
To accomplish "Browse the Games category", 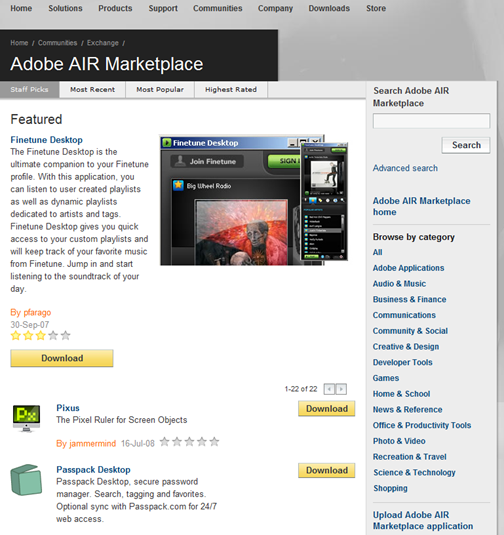I will click(x=386, y=378).
